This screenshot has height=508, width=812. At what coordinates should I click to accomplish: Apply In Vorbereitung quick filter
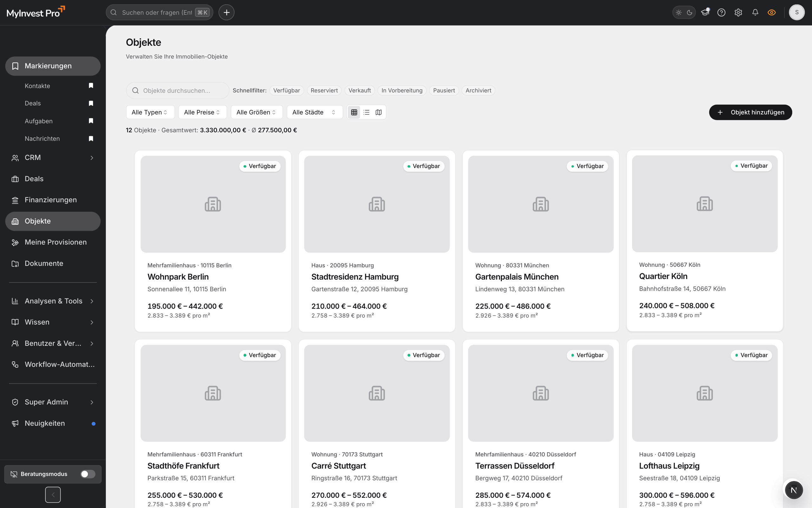[x=402, y=90]
